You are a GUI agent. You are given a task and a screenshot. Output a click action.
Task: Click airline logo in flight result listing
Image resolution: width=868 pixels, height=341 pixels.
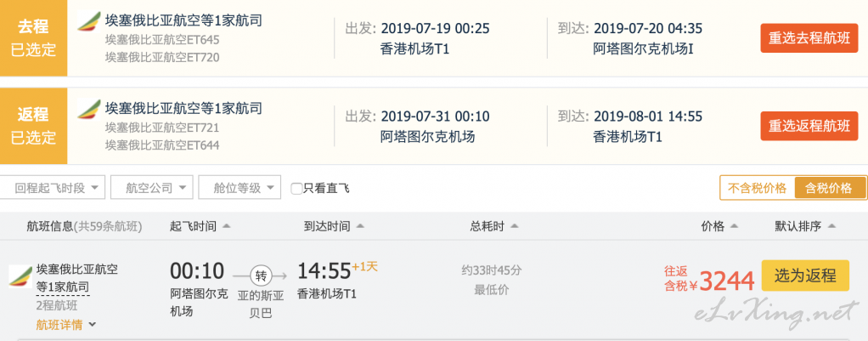[x=20, y=276]
